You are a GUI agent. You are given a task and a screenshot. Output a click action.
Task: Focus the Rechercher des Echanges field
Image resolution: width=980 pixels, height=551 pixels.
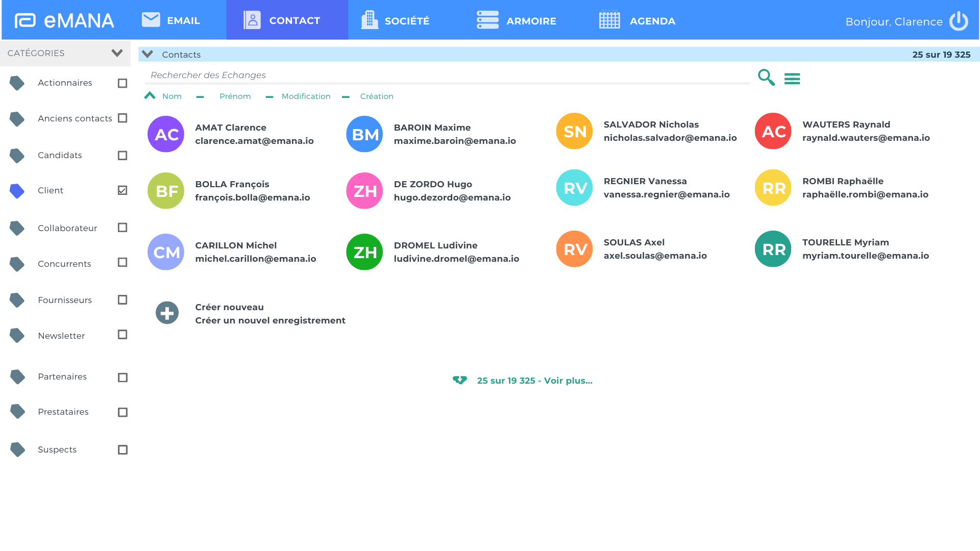tap(447, 76)
